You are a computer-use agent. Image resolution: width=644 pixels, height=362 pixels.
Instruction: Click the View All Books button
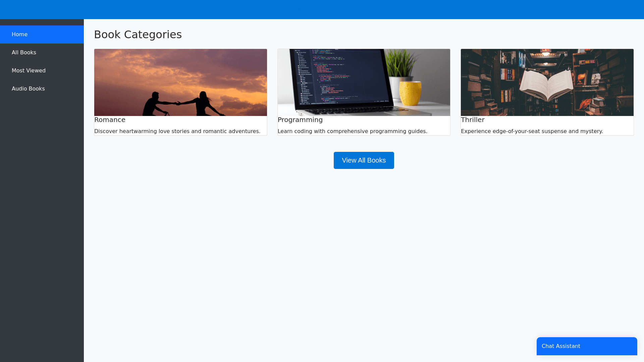point(364,161)
